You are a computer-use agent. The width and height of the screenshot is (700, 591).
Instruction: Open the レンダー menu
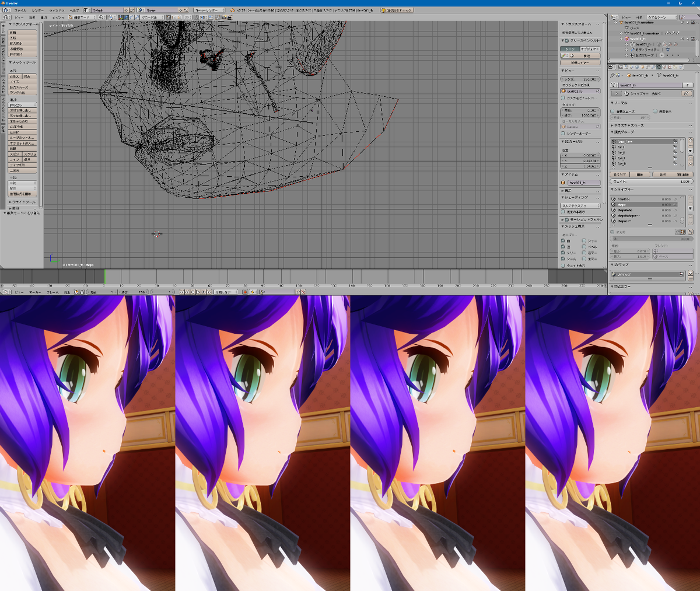coord(38,11)
